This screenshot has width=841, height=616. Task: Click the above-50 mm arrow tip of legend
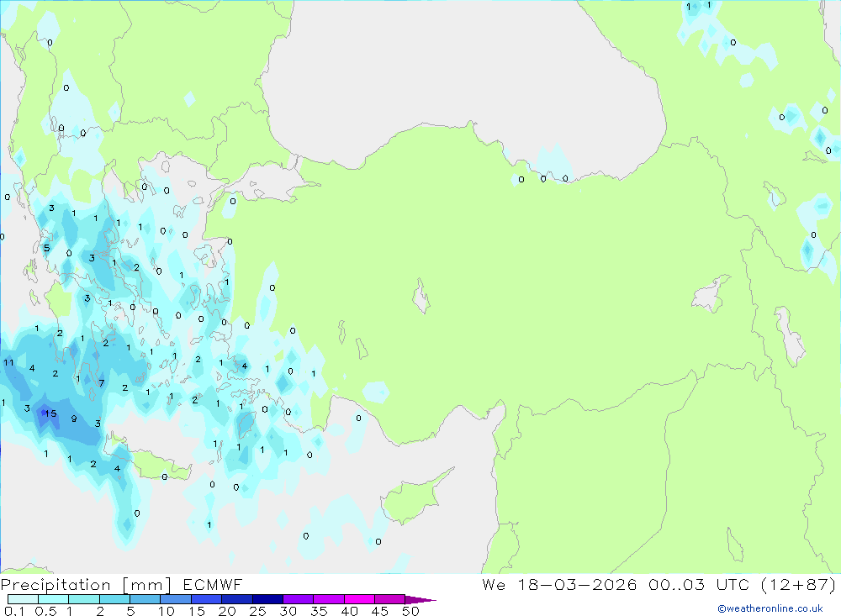420,599
